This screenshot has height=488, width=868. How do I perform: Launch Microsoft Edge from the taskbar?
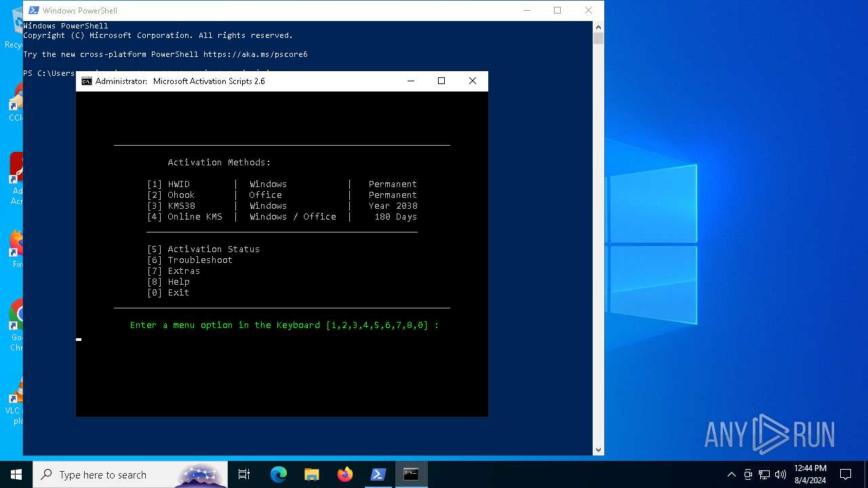(279, 474)
